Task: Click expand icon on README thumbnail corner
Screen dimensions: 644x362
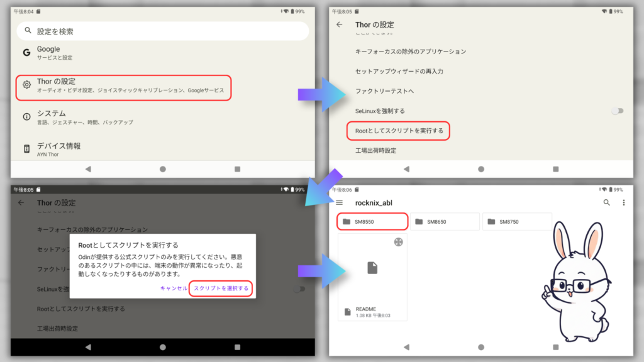Action: pyautogui.click(x=398, y=242)
